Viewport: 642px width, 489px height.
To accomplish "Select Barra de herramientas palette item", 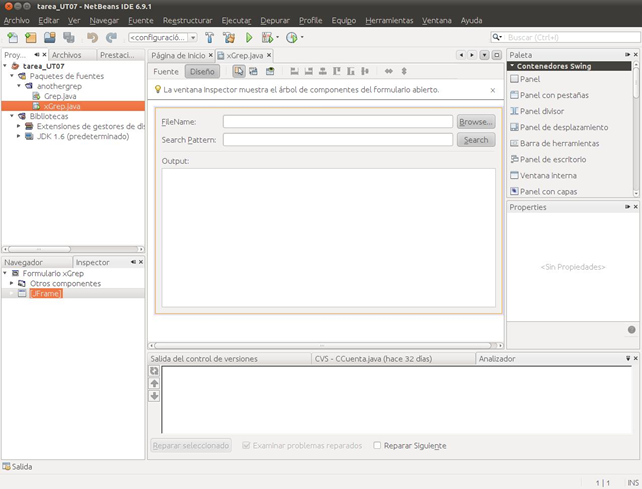I will click(559, 143).
